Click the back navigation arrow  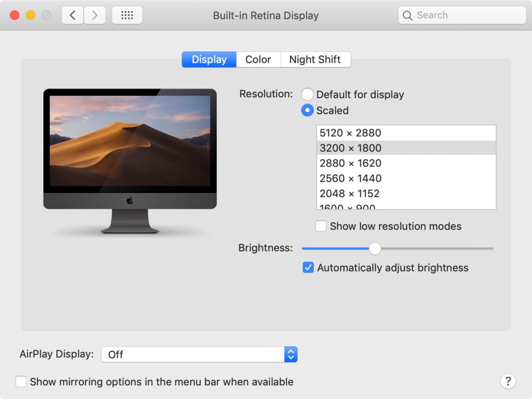click(x=72, y=15)
